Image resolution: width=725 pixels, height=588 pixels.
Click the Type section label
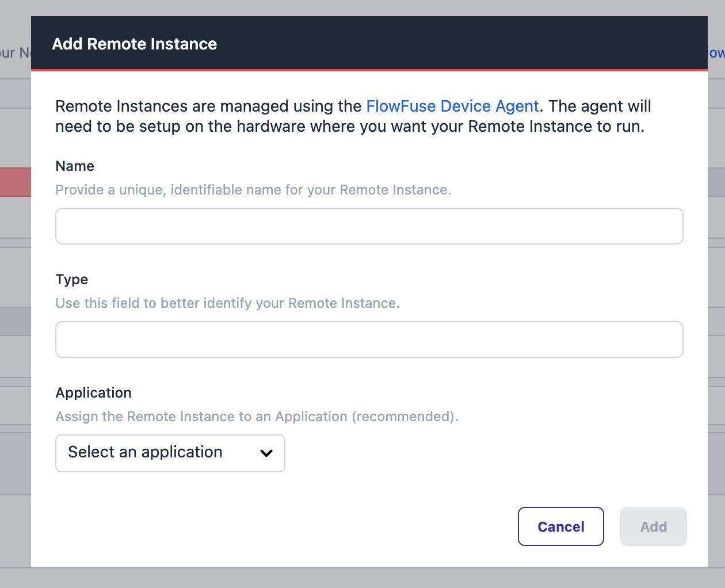pyautogui.click(x=71, y=280)
